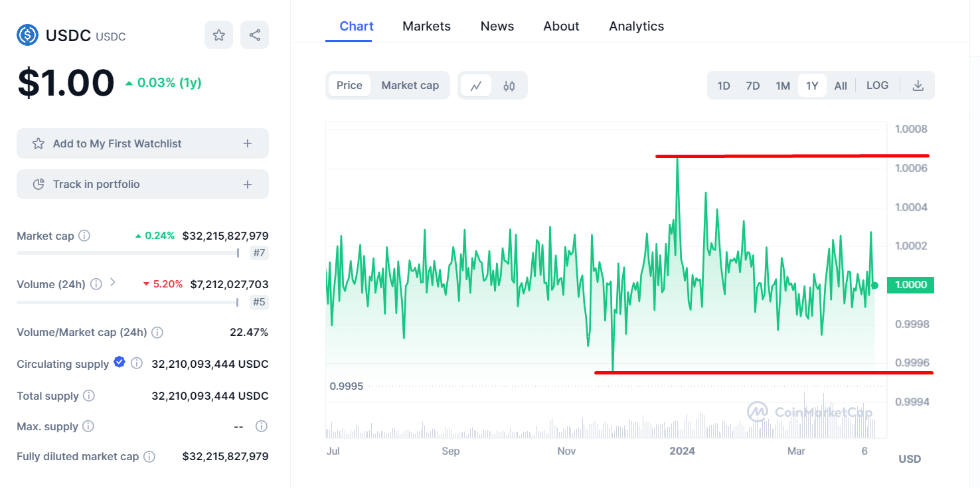Click the verified circulating supply badge

[120, 362]
